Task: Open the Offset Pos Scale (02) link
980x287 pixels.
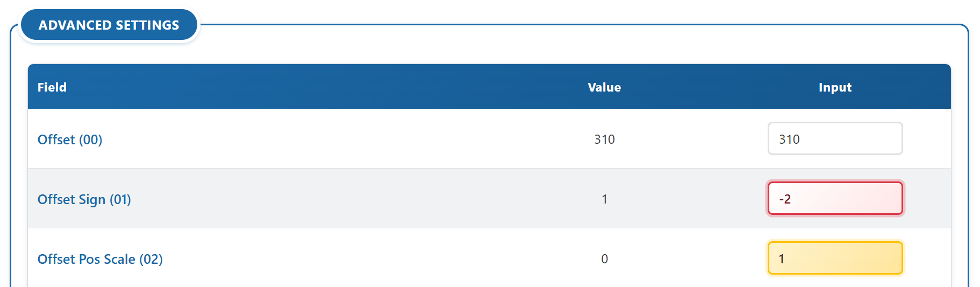Action: [x=100, y=259]
